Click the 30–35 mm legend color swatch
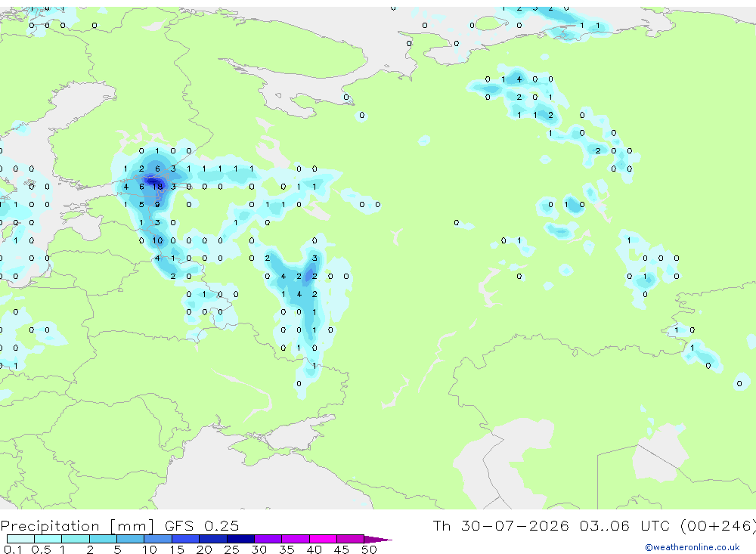The width and height of the screenshot is (756, 554). click(268, 539)
